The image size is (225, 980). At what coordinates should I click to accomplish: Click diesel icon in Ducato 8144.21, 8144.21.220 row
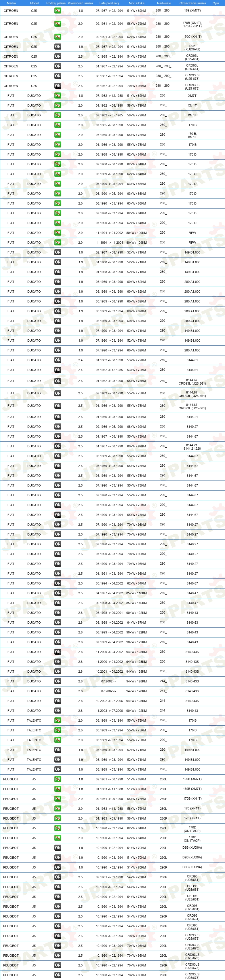click(x=58, y=446)
